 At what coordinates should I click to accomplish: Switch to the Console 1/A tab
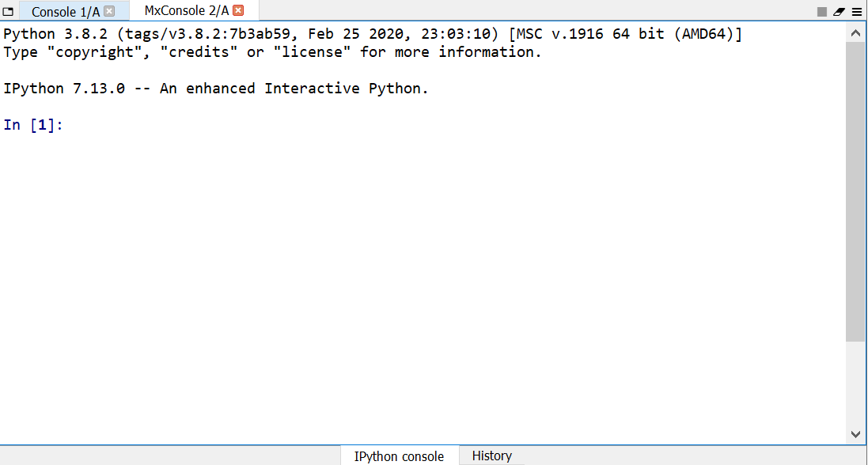(65, 12)
